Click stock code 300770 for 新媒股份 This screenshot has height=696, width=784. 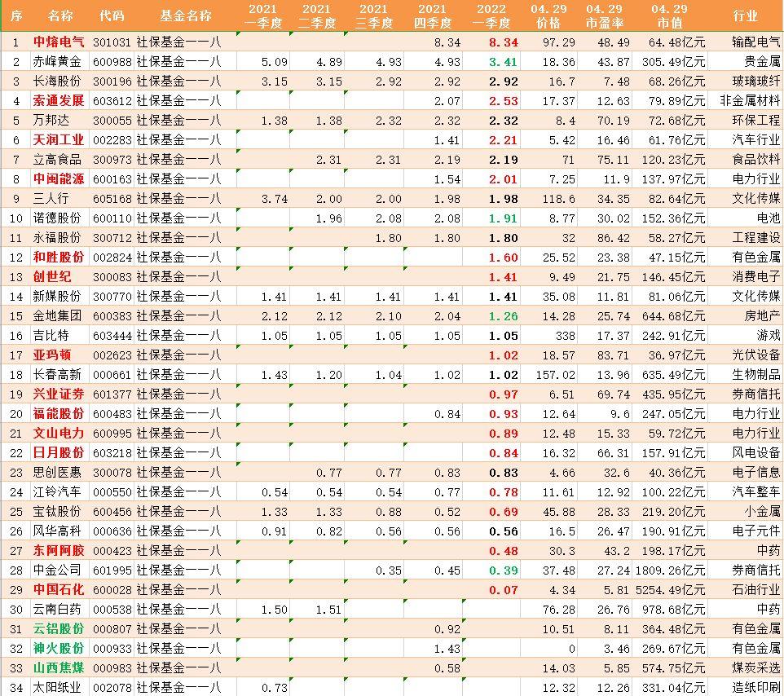pos(112,297)
